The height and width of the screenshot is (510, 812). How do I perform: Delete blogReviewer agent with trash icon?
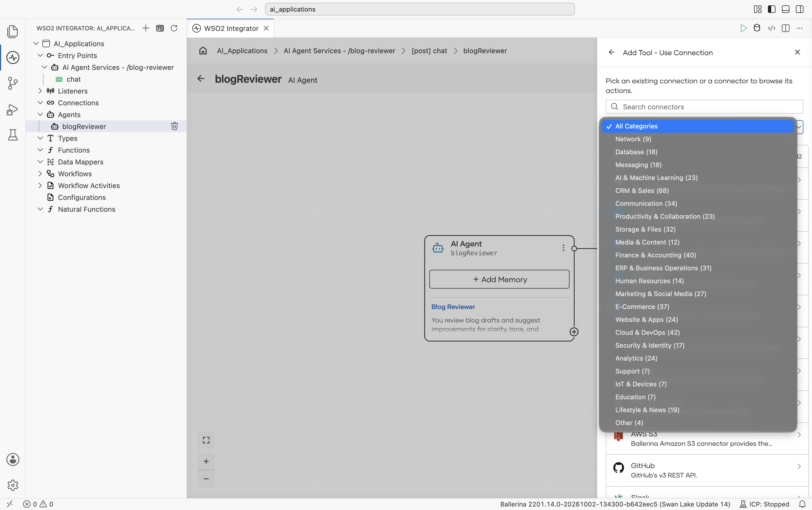(174, 126)
